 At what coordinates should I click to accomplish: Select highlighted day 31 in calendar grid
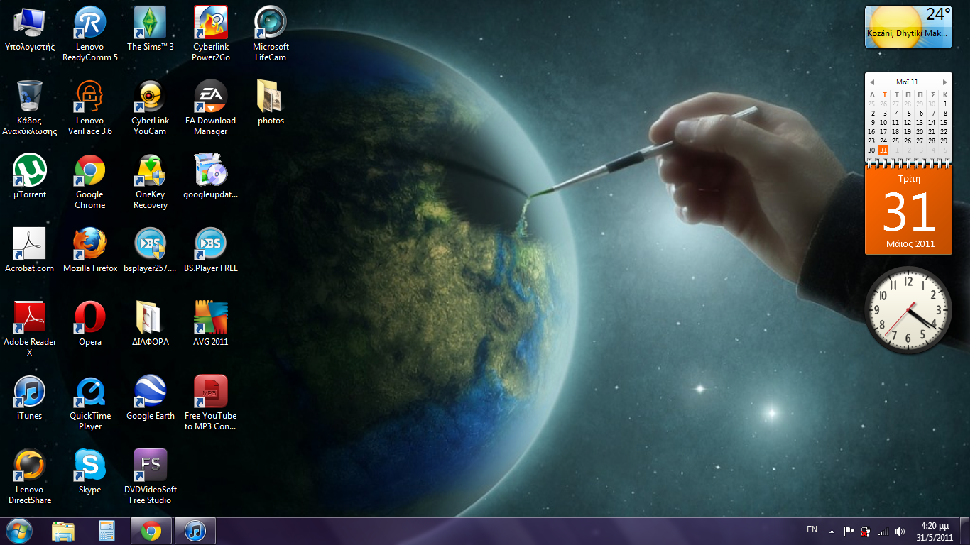coord(883,150)
